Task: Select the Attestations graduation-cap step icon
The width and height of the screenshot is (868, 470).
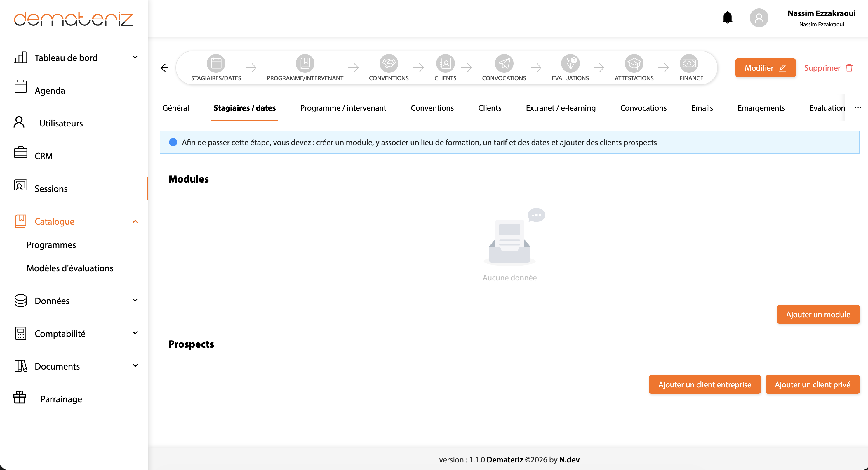Action: coord(634,63)
